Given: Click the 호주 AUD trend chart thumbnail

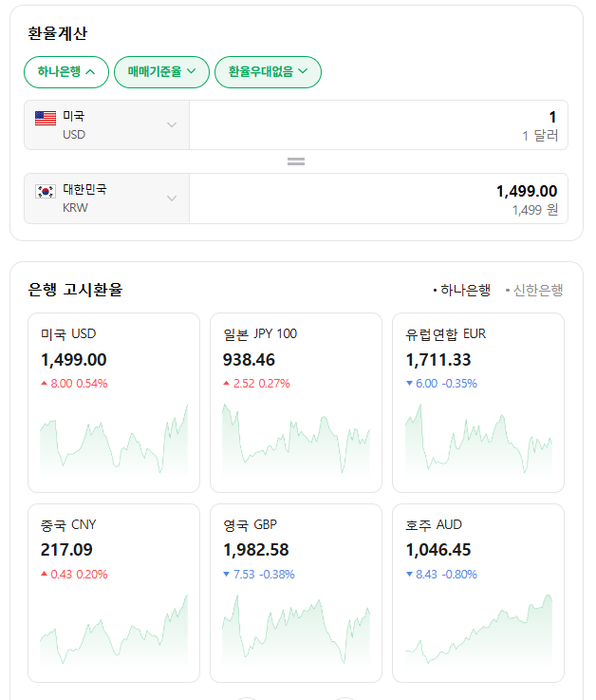Looking at the screenshot, I should 477,630.
